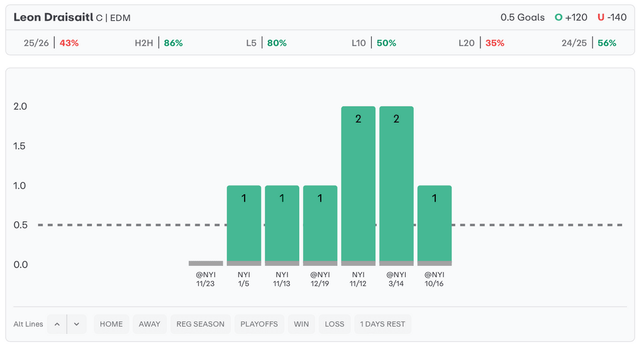Toggle the AWAY filter
This screenshot has height=352, width=644.
click(x=150, y=324)
